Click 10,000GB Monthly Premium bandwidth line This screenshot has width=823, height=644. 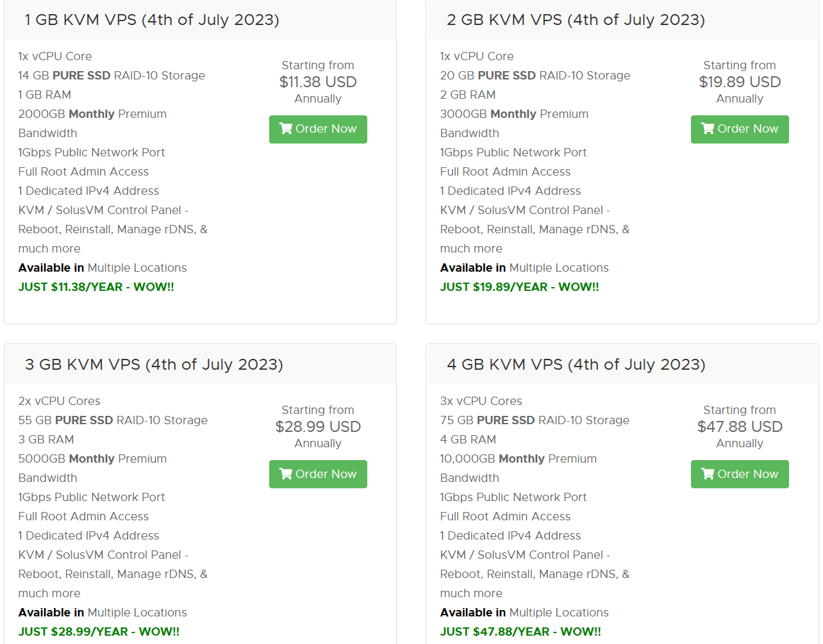[518, 468]
